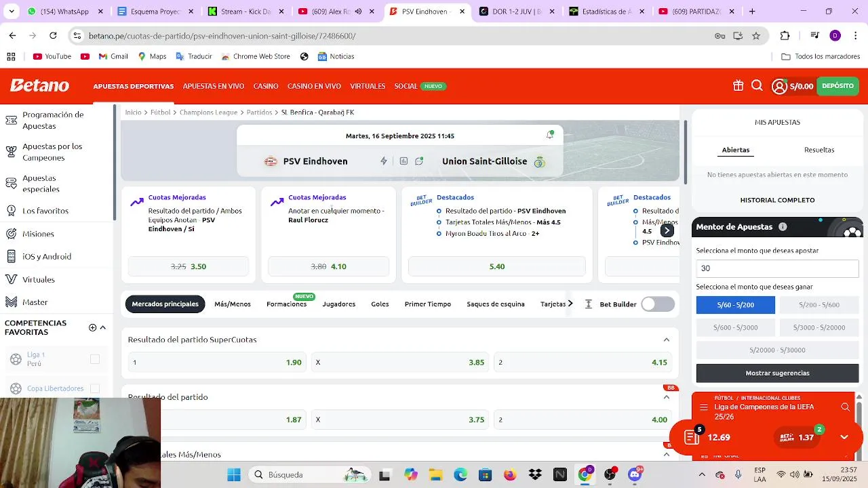Viewport: 868px width, 488px height.
Task: Add favorite competition with plus icon
Action: click(93, 327)
